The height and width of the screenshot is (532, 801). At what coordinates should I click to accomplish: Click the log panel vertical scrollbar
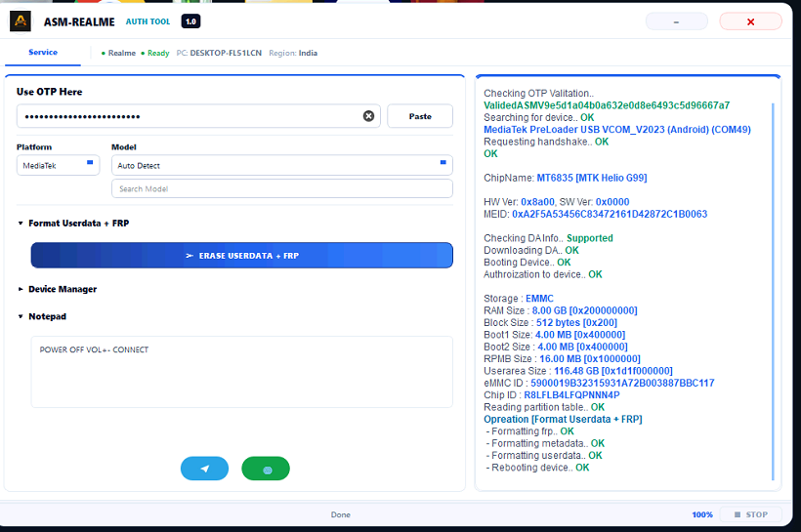pyautogui.click(x=773, y=291)
